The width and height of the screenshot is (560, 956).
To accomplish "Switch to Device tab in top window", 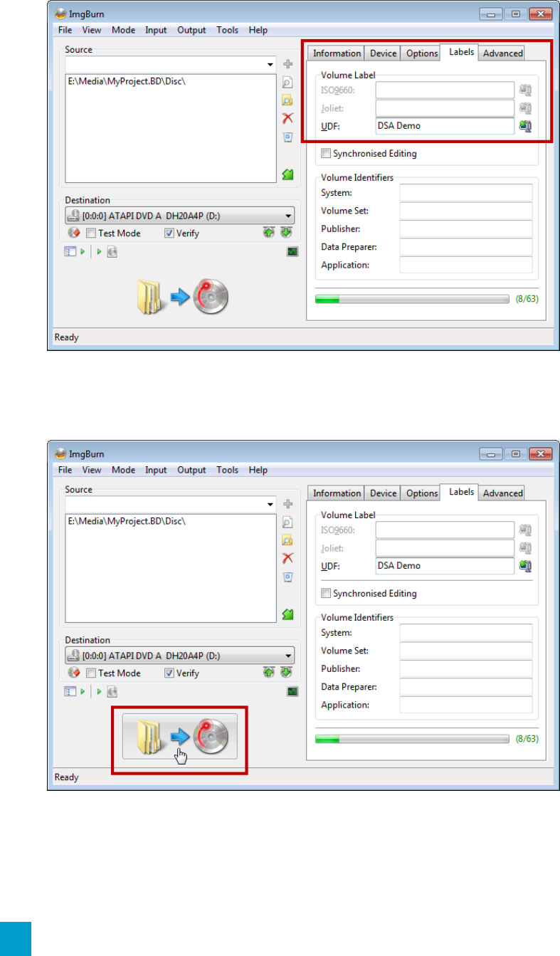I will [x=383, y=53].
